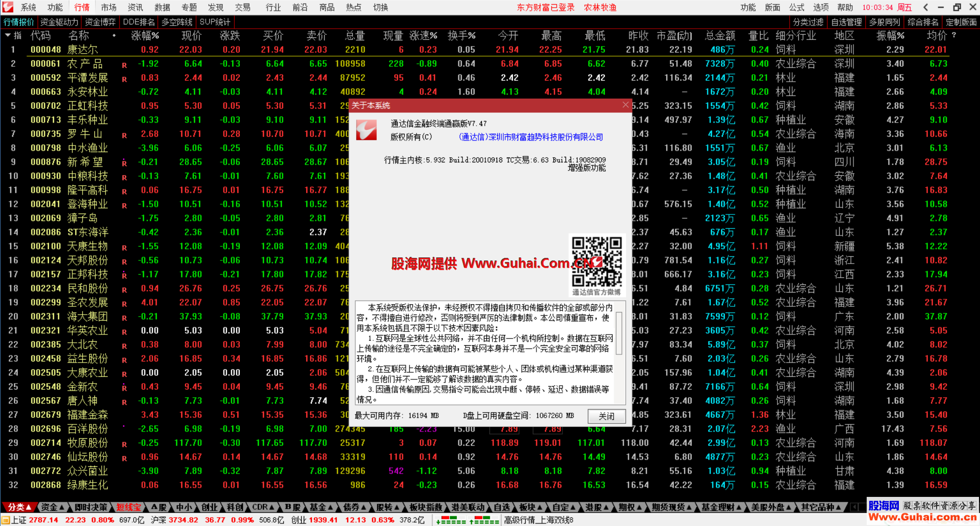The width and height of the screenshot is (980, 526).
Task: Switch to SUP统计 tab
Action: click(x=215, y=22)
